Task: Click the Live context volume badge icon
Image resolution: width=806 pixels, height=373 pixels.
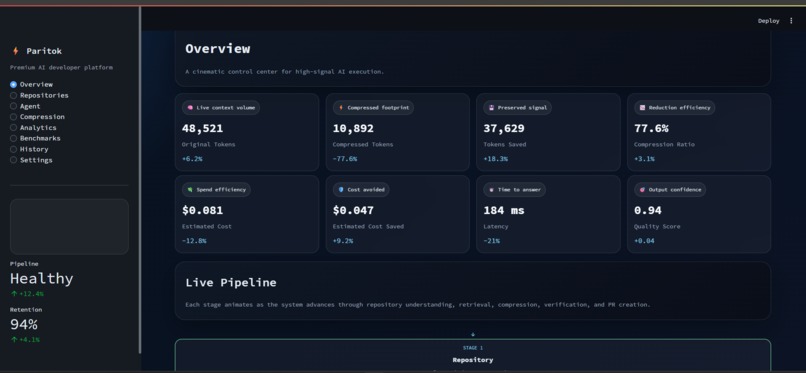Action: point(190,108)
